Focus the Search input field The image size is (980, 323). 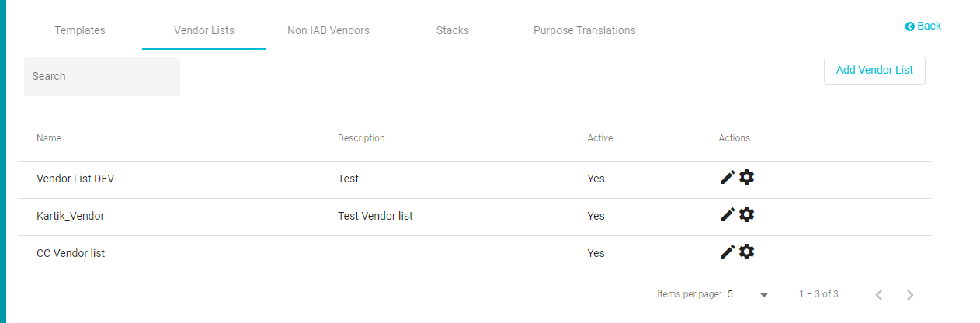tap(102, 76)
